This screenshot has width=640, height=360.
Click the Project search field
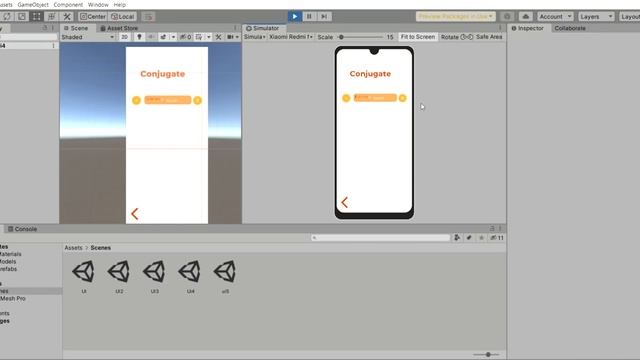(x=380, y=238)
